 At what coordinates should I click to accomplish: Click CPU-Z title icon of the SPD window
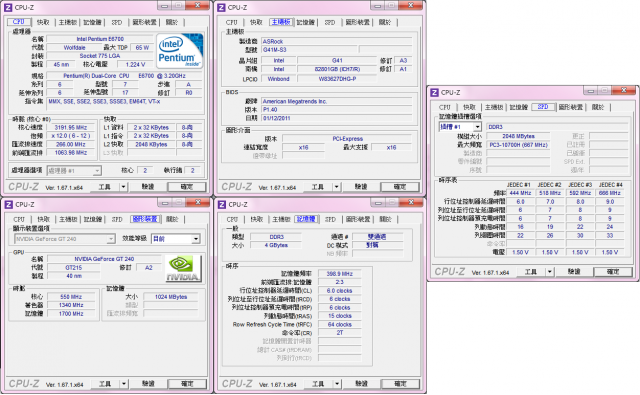point(435,93)
